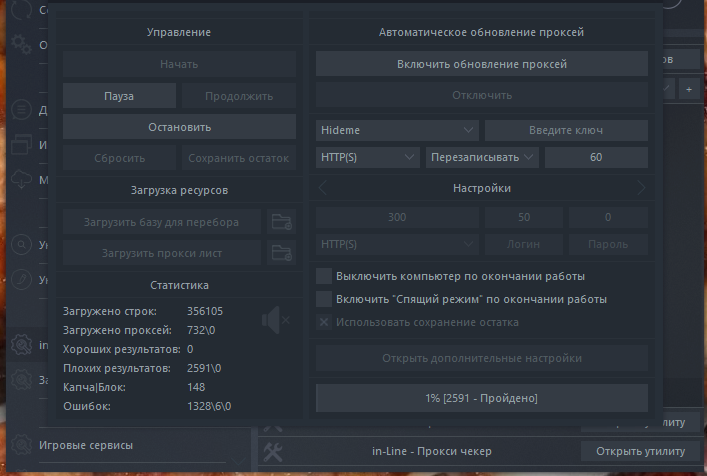Click the gear-wrench icon next to 'За' row
The height and width of the screenshot is (476, 707).
pos(21,380)
